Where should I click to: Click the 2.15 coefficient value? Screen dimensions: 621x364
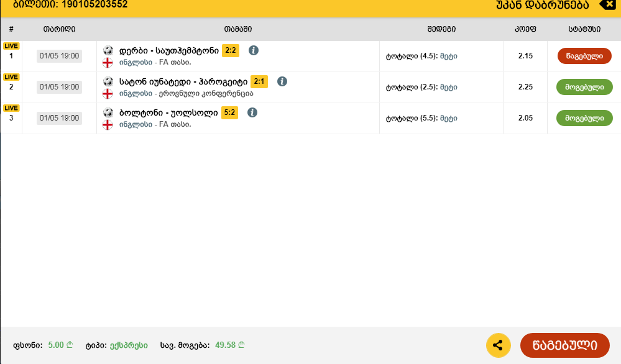point(525,56)
